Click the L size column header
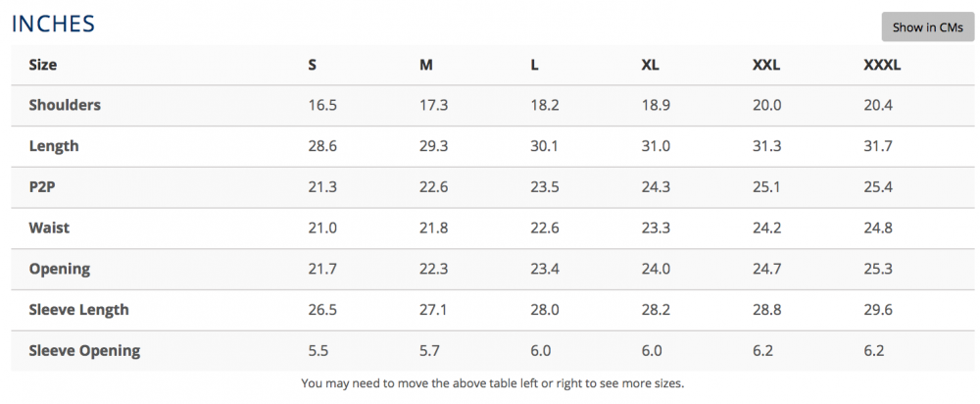The image size is (980, 404). tap(534, 65)
